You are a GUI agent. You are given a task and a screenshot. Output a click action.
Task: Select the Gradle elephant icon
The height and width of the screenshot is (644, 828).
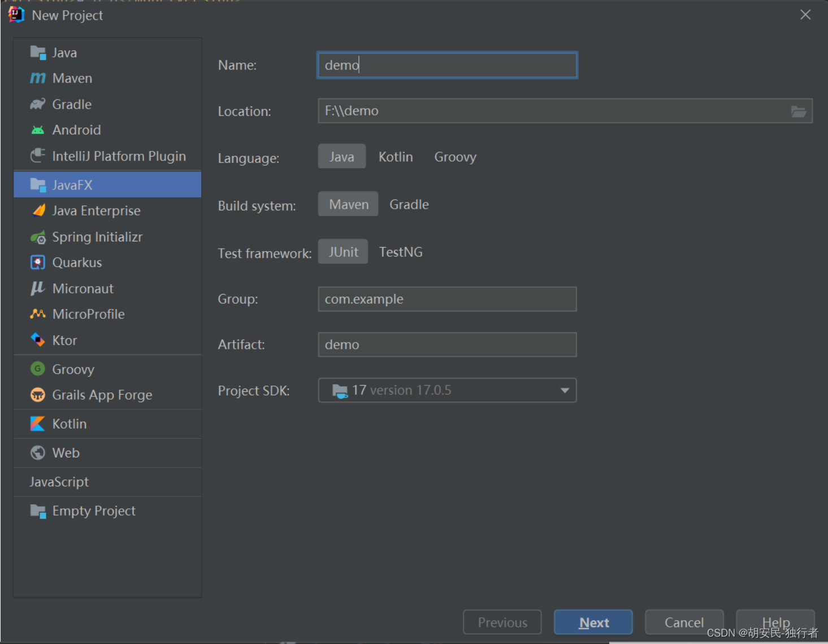point(38,104)
